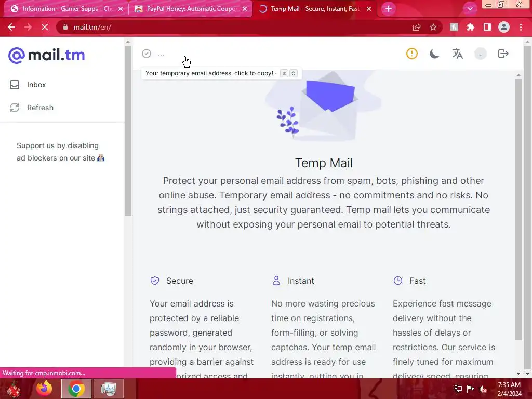
Task: Open the language translate menu
Action: 457,54
